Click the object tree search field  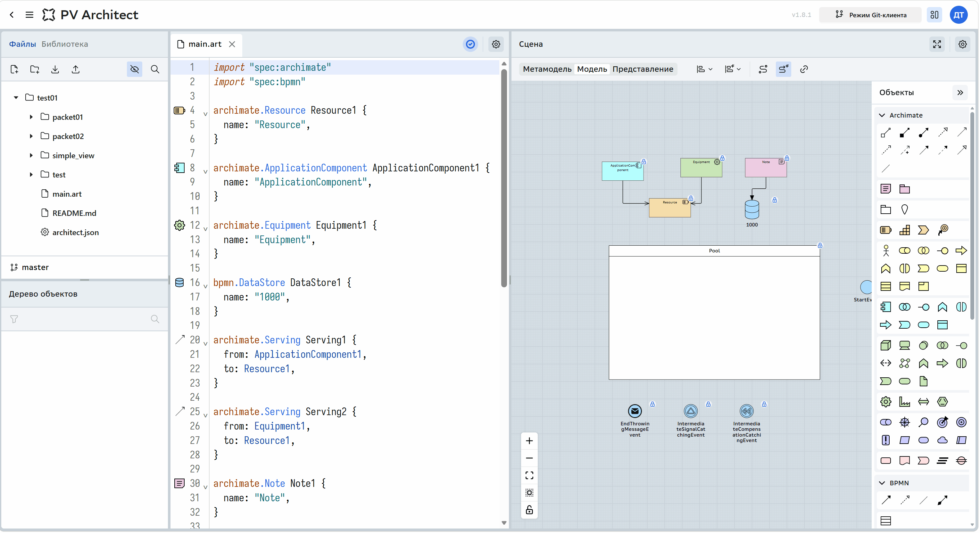tap(85, 319)
